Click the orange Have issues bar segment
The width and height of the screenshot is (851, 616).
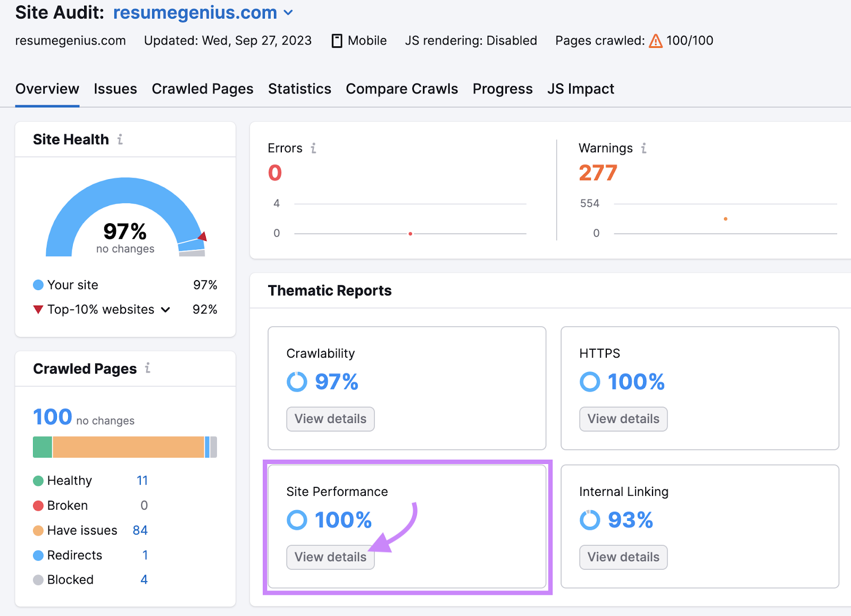[x=128, y=447]
